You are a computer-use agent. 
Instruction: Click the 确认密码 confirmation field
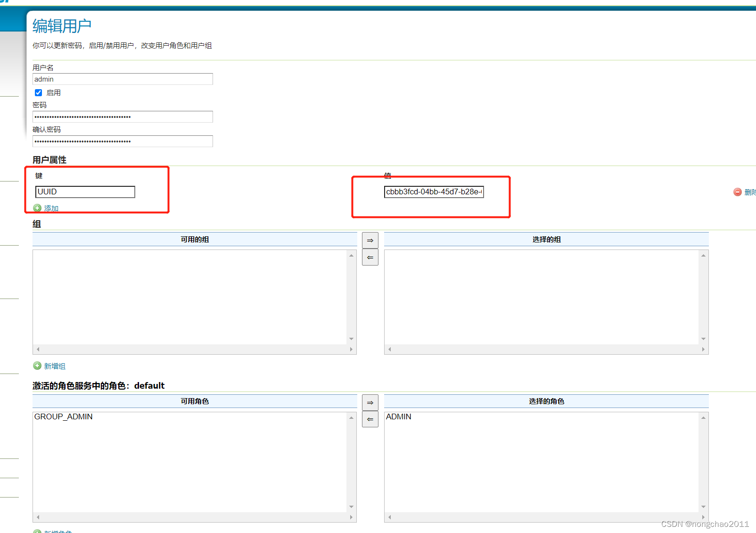[x=122, y=141]
